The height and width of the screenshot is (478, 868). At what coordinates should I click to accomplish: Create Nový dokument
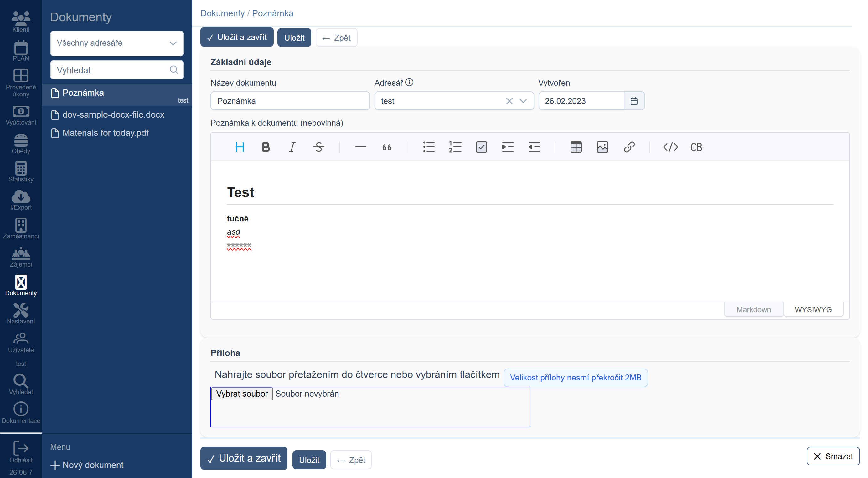tap(87, 465)
